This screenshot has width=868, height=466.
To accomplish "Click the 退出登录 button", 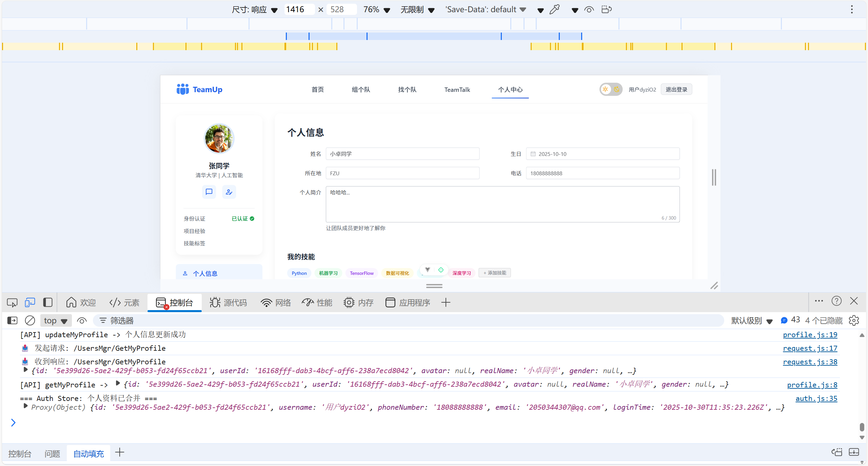I will [x=676, y=89].
